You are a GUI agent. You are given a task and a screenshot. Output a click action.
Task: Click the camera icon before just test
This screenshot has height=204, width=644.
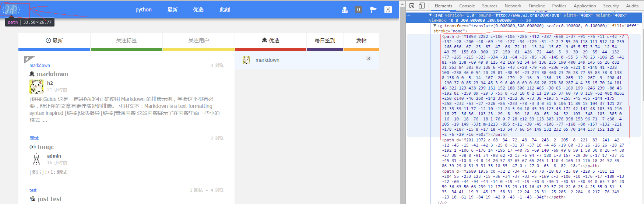pos(32,199)
